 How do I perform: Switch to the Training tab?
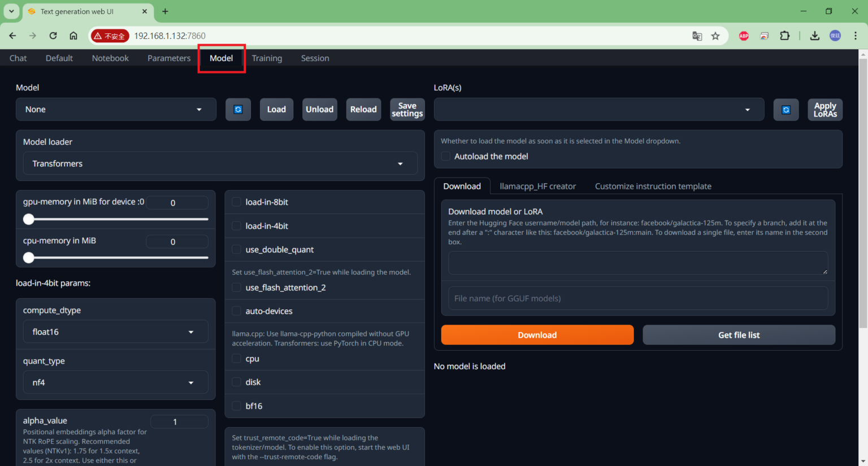[x=267, y=58]
